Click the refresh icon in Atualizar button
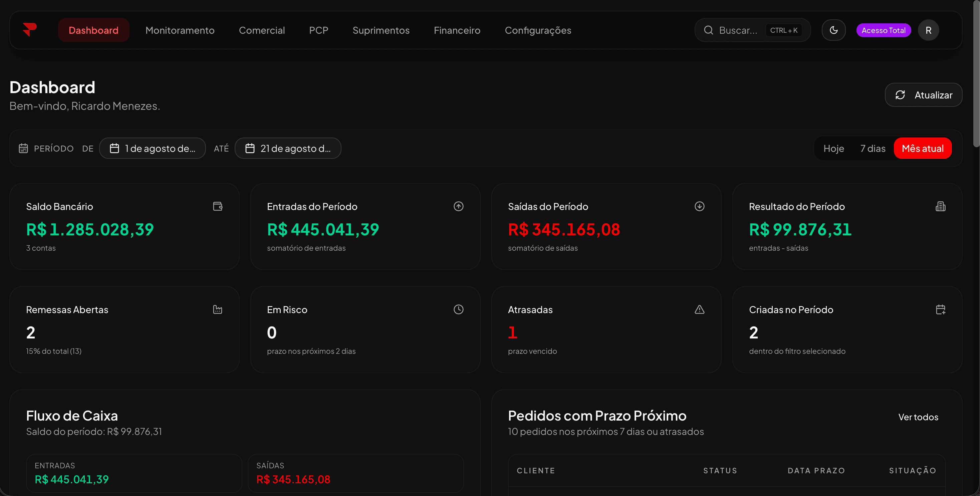 point(900,95)
